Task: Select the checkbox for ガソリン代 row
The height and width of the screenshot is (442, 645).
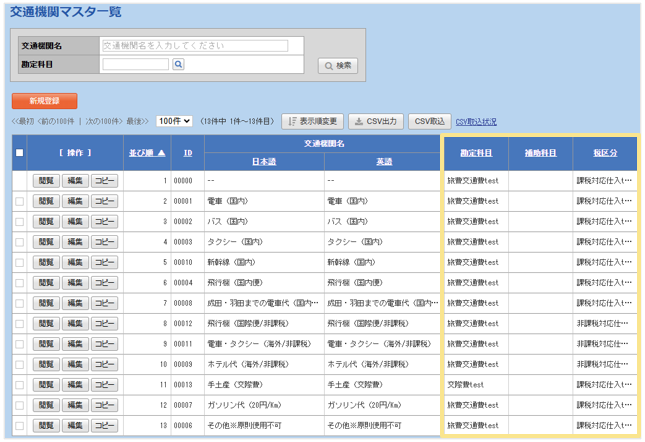Action: pyautogui.click(x=19, y=405)
